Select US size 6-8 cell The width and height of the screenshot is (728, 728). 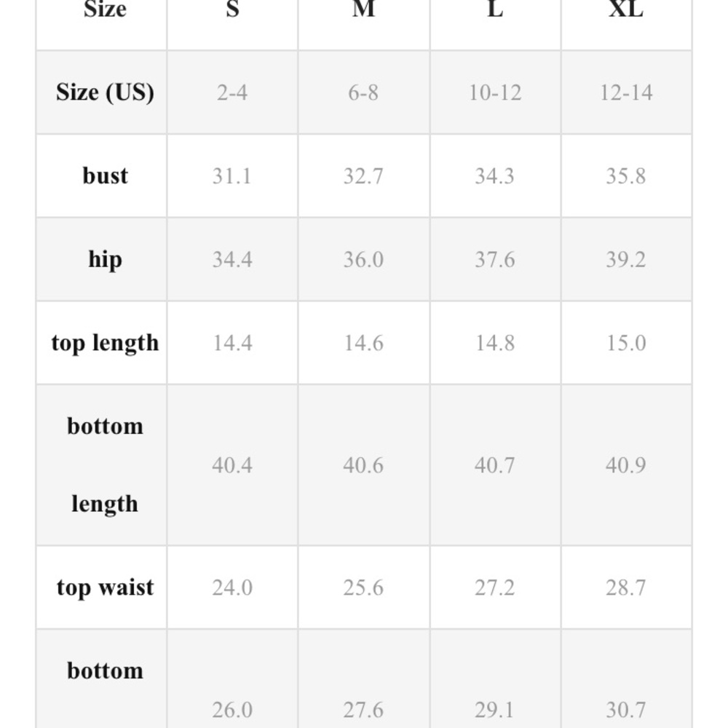363,92
